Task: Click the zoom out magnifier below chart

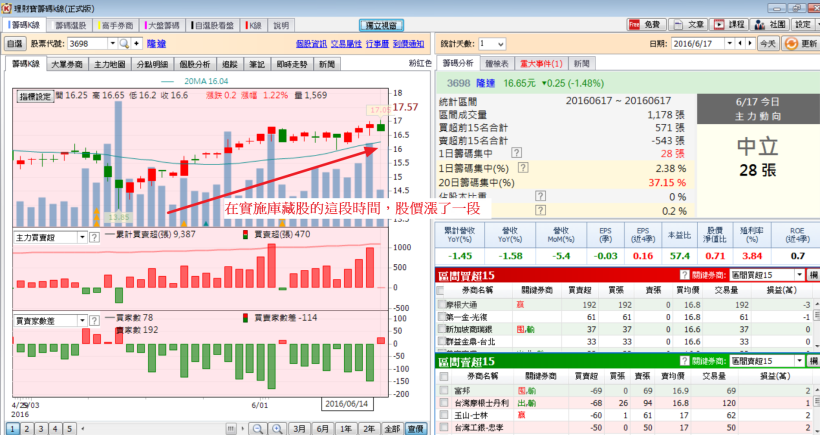Action: [257, 428]
